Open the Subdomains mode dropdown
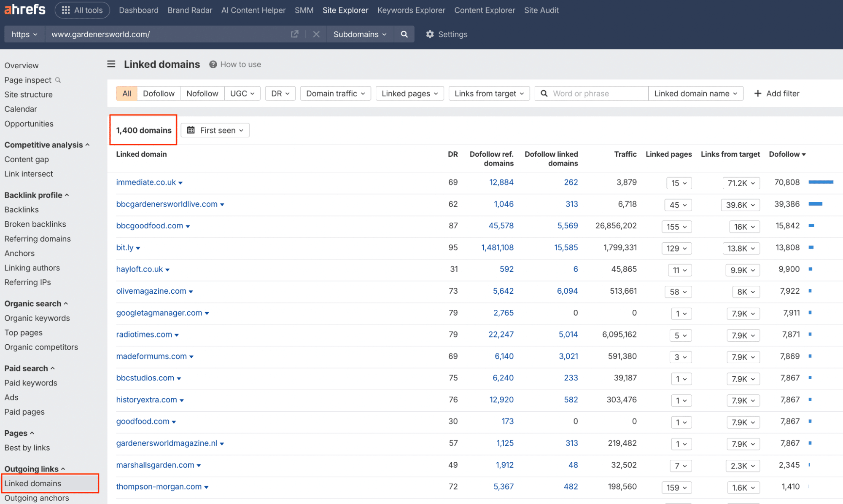843x504 pixels. [359, 34]
